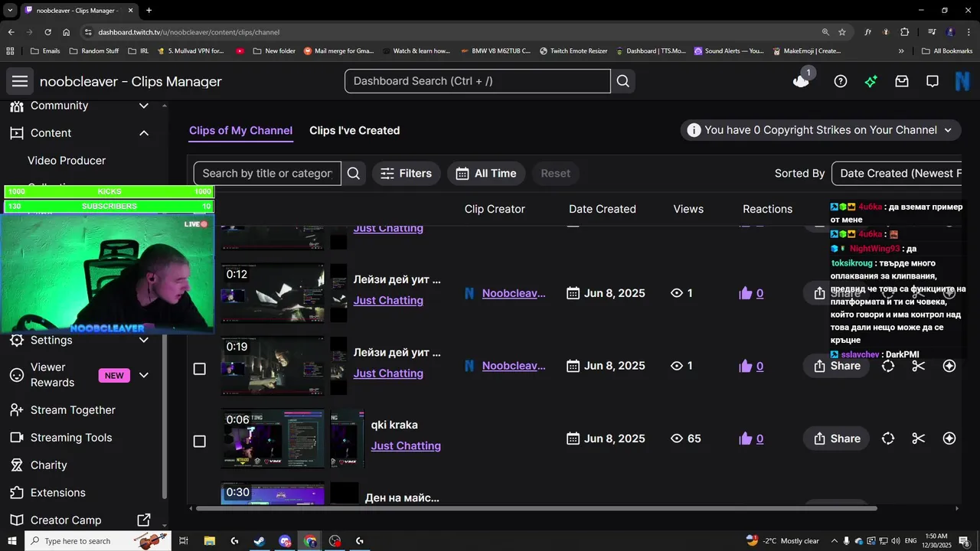
Task: Click the circular icon in qki kraka row
Action: point(888,439)
